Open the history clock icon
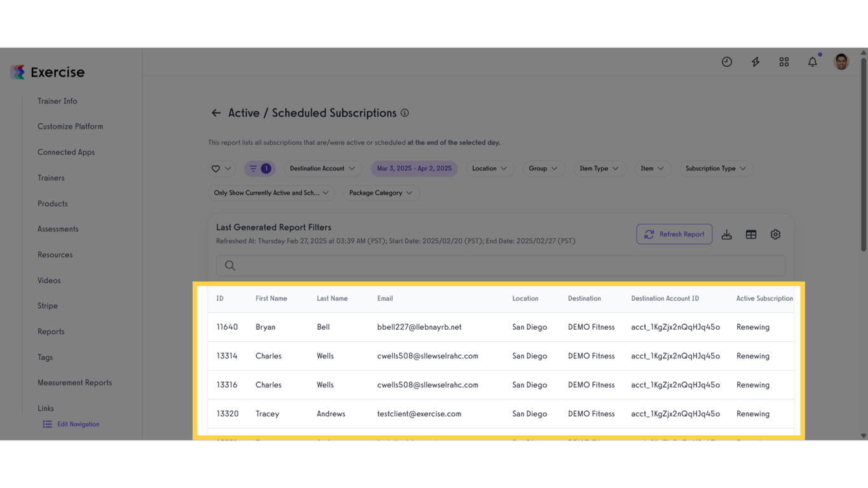The image size is (868, 488). tap(727, 62)
